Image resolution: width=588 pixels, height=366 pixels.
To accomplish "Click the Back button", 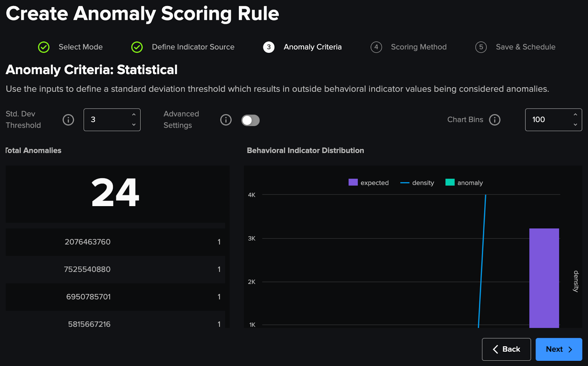I will [506, 349].
